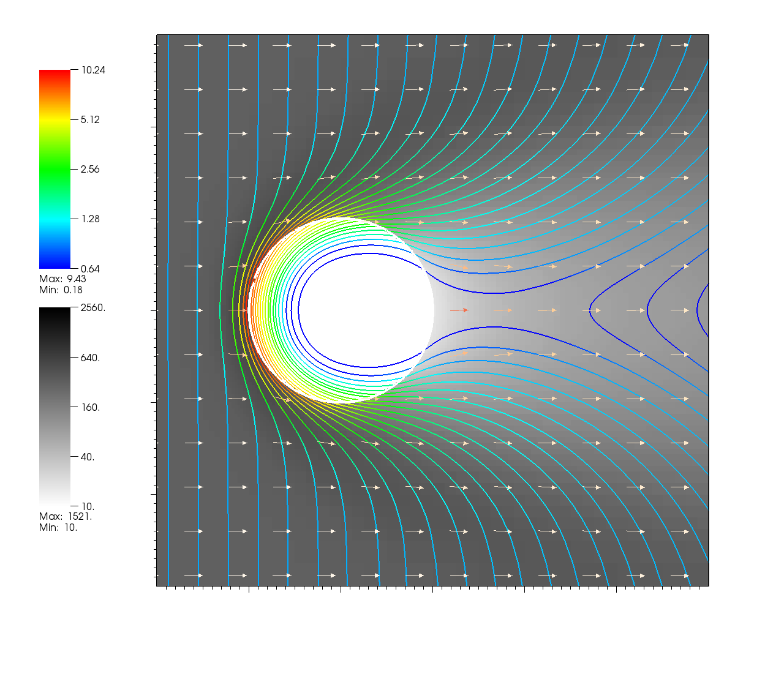Viewport: 784px width, 690px height.
Task: Select the 640. grayscale tick label
Action: coord(90,358)
